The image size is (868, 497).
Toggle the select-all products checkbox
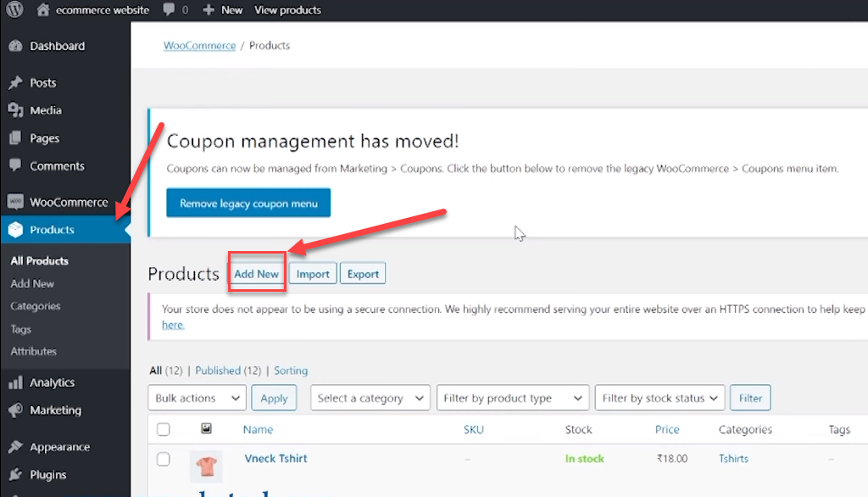pos(164,429)
